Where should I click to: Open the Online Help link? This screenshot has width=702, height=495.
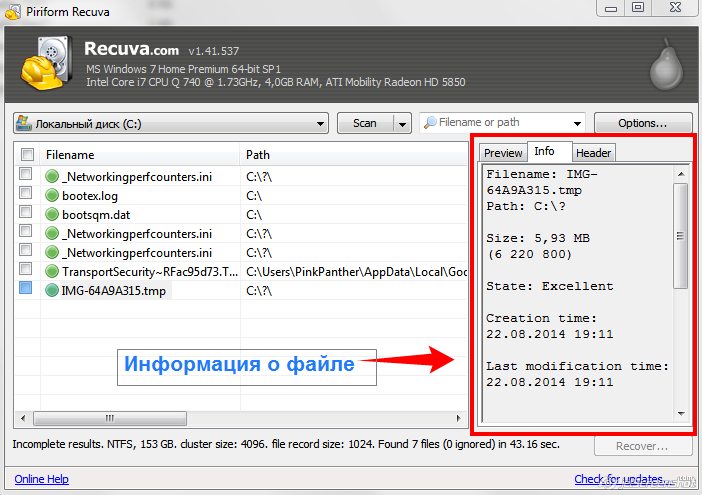coord(42,479)
